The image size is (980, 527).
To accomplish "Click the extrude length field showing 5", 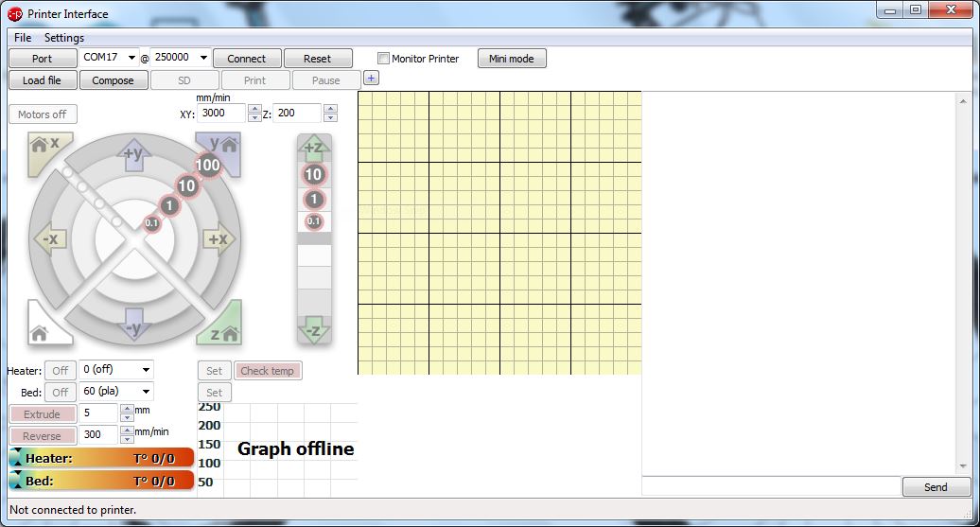I will click(98, 413).
